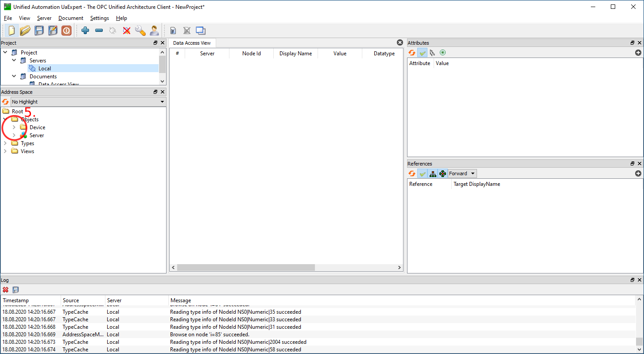Open the Forward direction dropdown
Viewport: 644px width, 354px height.
462,173
